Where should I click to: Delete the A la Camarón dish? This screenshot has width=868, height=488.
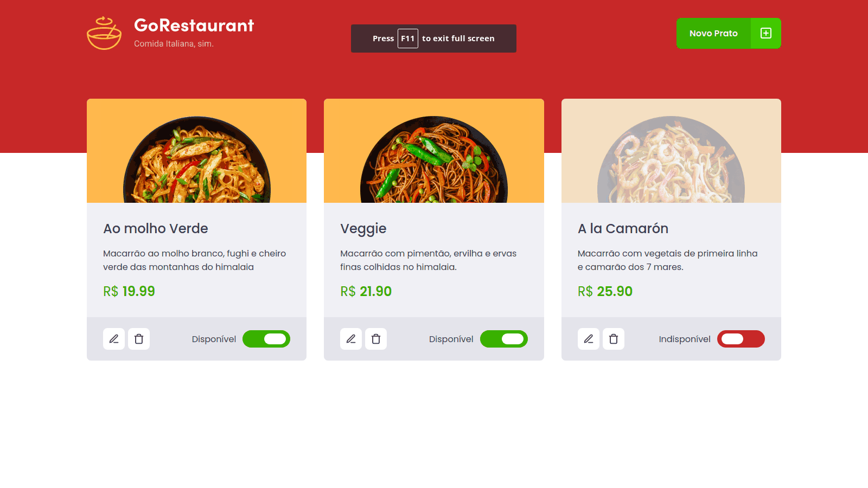pos(614,339)
